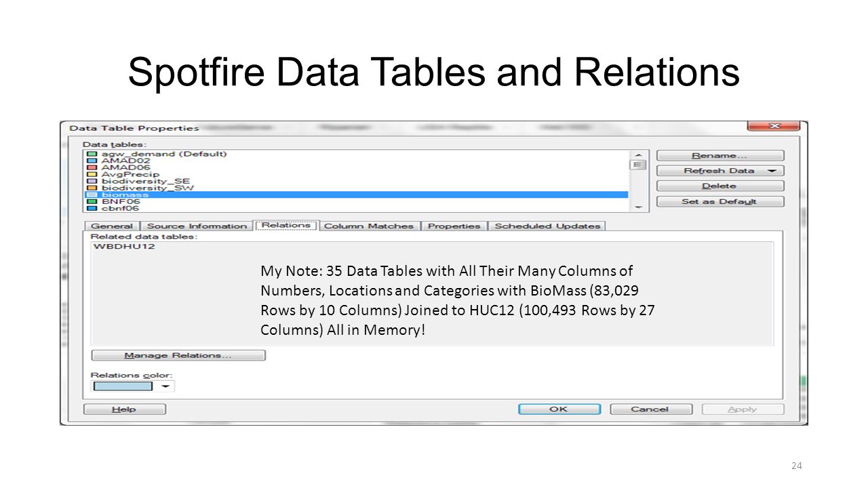Click the Help button
Viewport: 868px width, 488px height.
pyautogui.click(x=124, y=409)
